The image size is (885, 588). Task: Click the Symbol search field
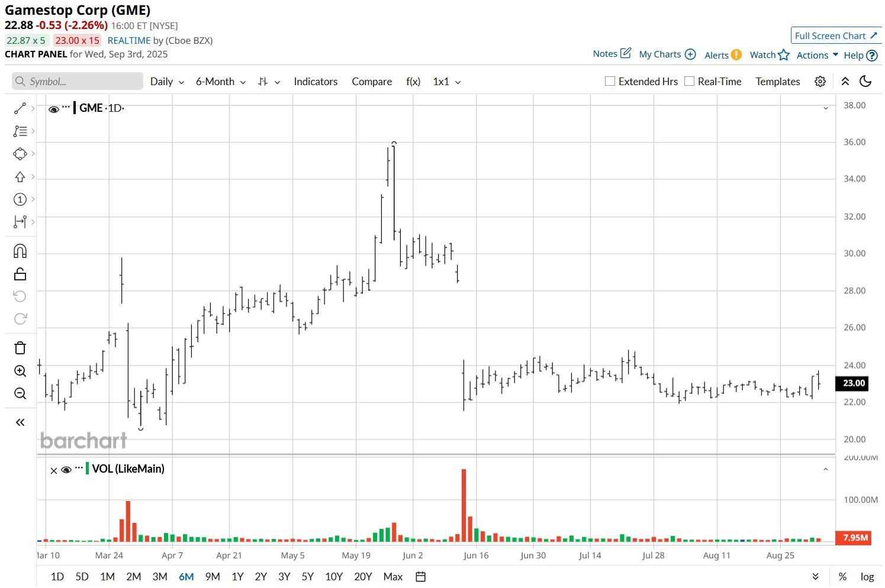tap(78, 82)
